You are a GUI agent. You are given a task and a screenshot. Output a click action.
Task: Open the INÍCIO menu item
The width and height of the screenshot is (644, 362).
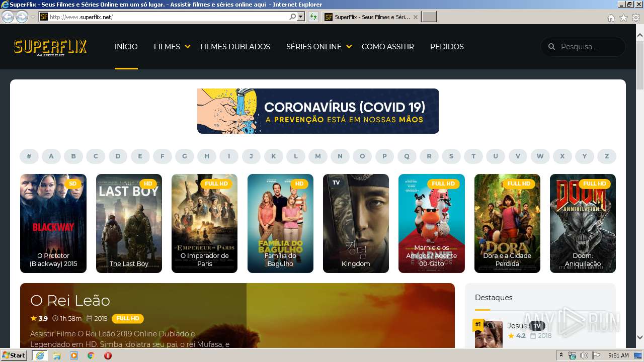(126, 47)
